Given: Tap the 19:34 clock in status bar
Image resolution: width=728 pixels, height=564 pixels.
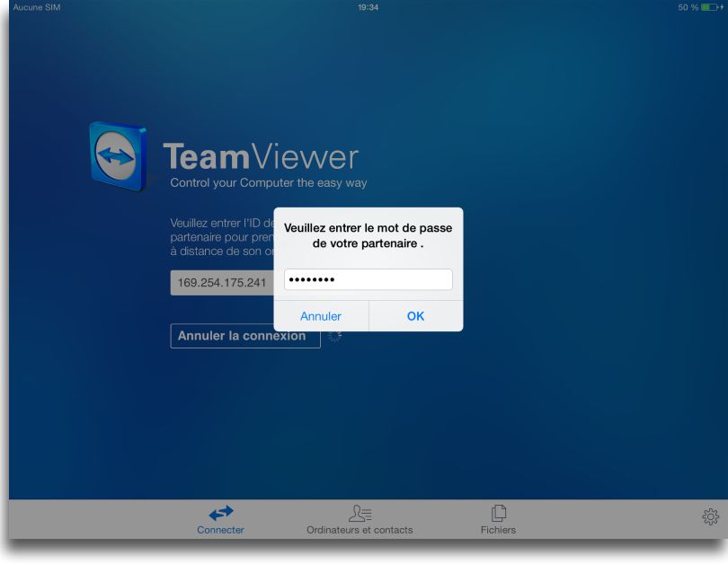Looking at the screenshot, I should pyautogui.click(x=368, y=7).
